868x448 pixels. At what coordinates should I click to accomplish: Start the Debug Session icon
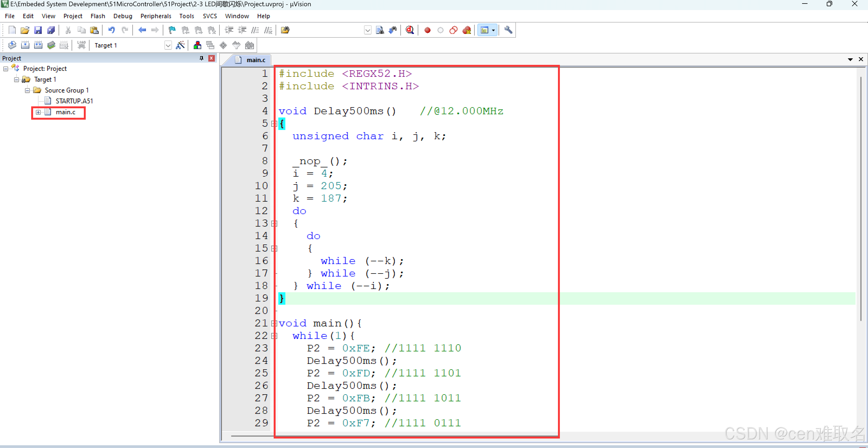(x=409, y=30)
